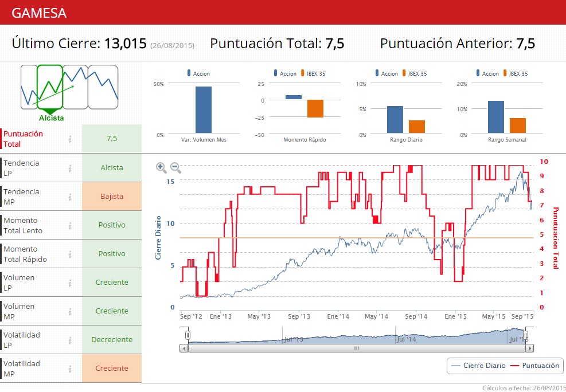Toggle Cierre Diario series in chart legend
This screenshot has width=566, height=392.
pyautogui.click(x=479, y=366)
